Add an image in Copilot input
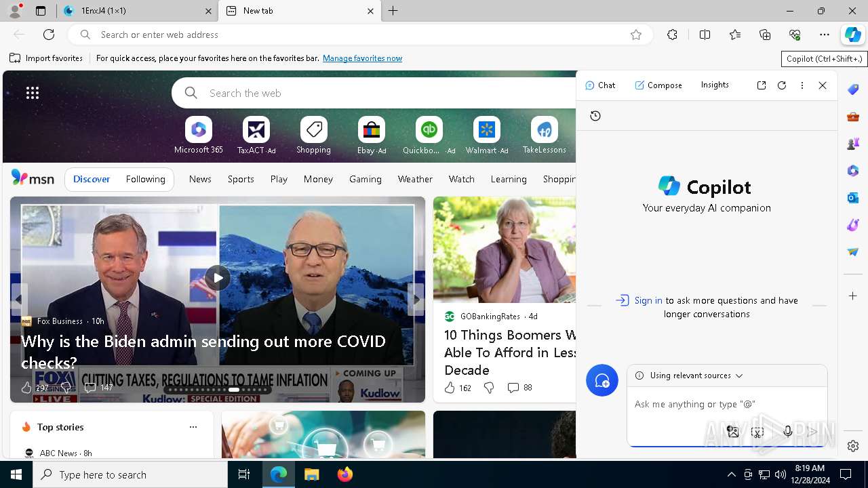The width and height of the screenshot is (868, 488). [732, 431]
